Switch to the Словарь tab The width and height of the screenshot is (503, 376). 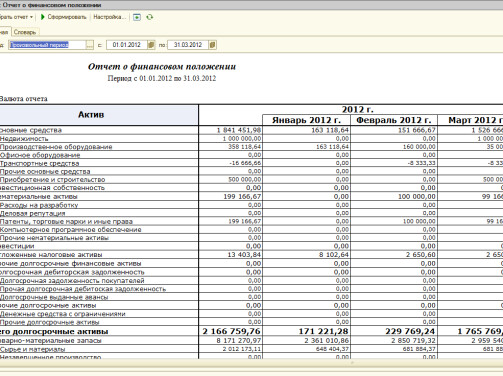point(25,32)
